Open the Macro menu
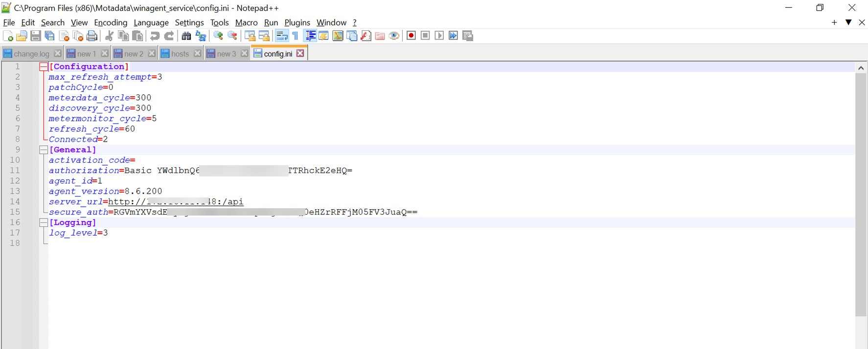868x349 pixels. tap(247, 22)
